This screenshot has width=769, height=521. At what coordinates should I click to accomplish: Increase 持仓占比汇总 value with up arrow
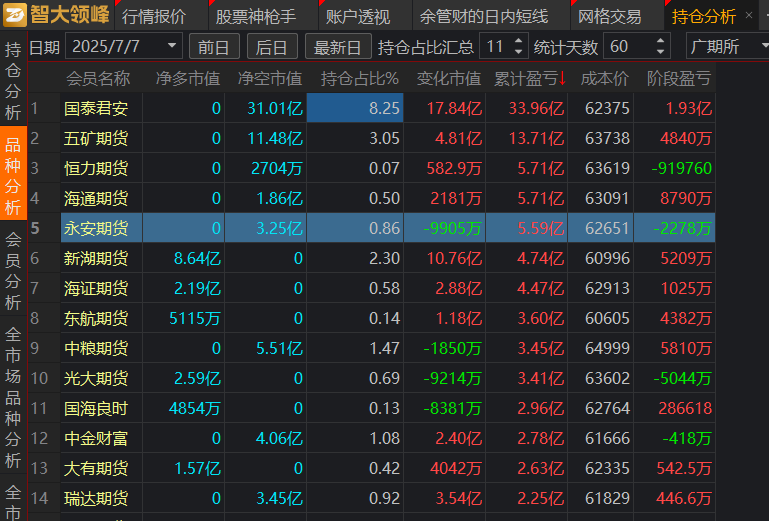pyautogui.click(x=518, y=41)
